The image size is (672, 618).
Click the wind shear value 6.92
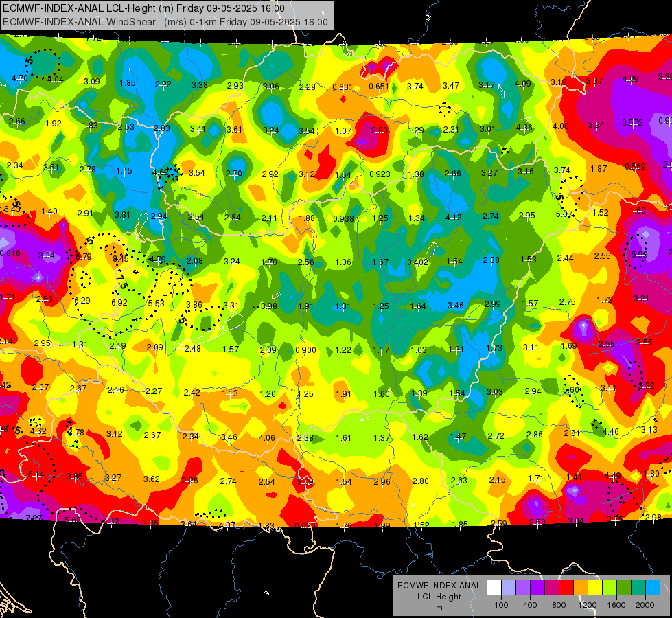point(119,302)
